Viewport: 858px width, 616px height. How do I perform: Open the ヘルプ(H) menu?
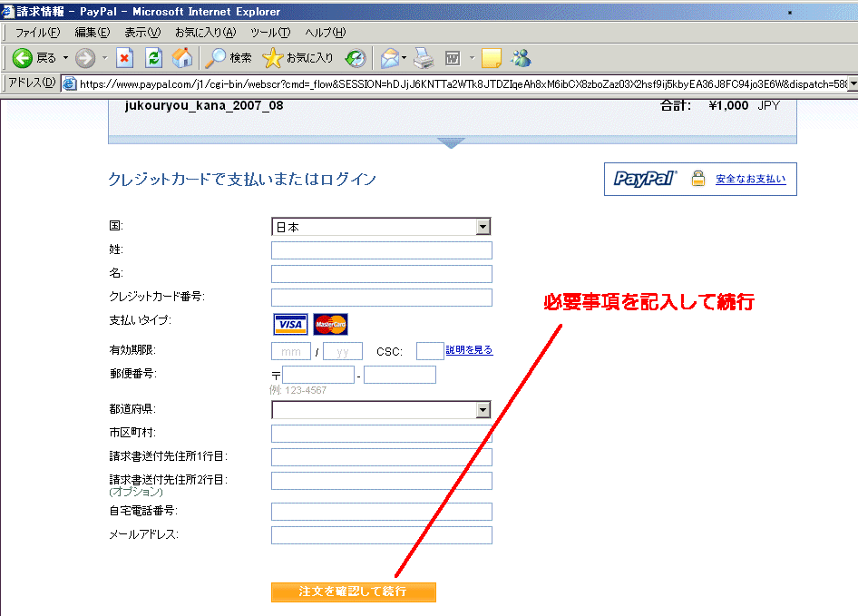pyautogui.click(x=326, y=33)
